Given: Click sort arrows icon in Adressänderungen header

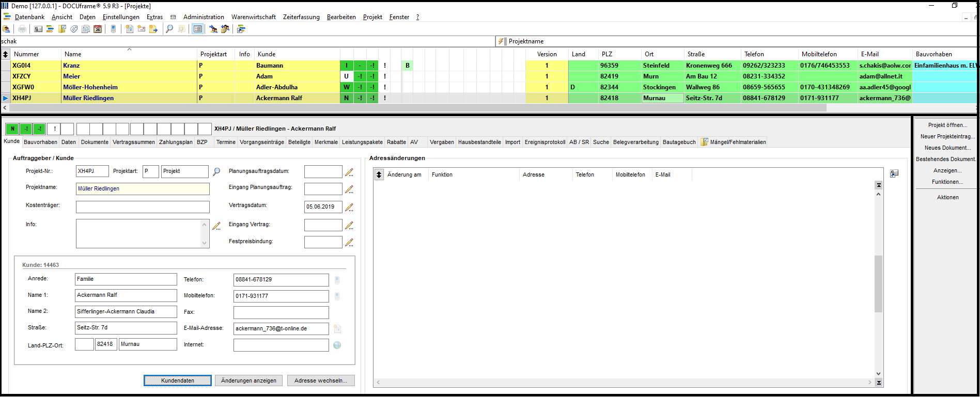Looking at the screenshot, I should 379,174.
